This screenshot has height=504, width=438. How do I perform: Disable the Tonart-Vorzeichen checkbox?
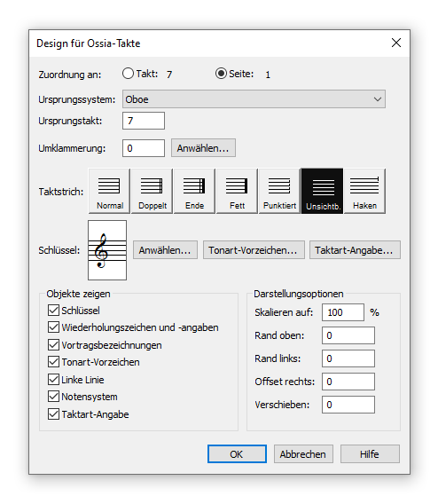[x=53, y=362]
